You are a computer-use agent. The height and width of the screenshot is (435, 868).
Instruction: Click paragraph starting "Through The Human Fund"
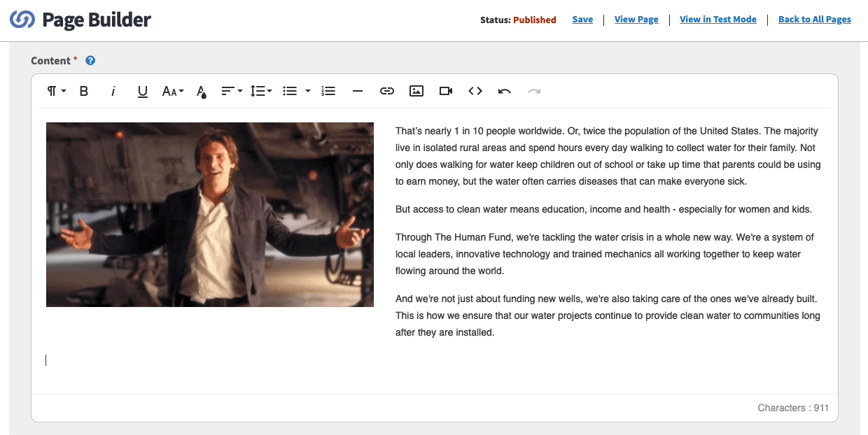coord(605,254)
